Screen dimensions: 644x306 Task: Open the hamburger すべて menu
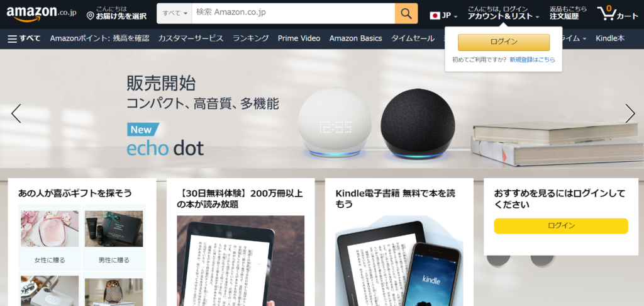tap(25, 38)
